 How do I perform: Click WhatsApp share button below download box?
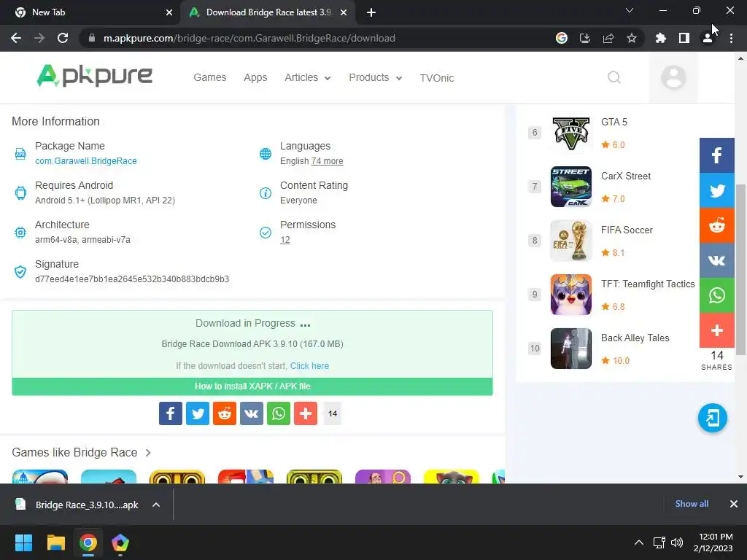click(279, 413)
